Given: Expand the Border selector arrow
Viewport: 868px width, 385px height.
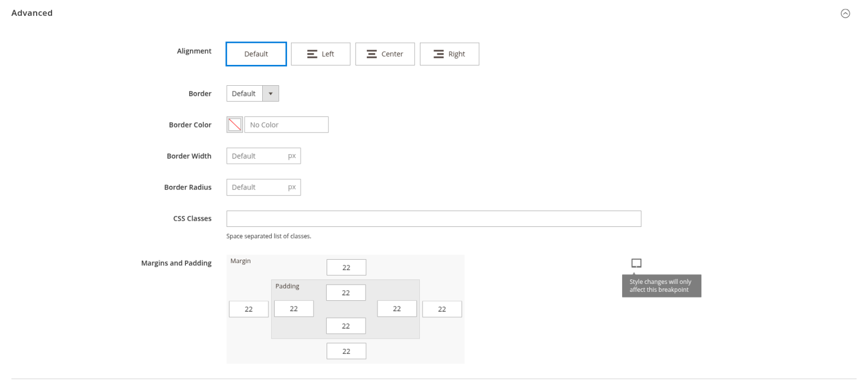Looking at the screenshot, I should pyautogui.click(x=271, y=93).
